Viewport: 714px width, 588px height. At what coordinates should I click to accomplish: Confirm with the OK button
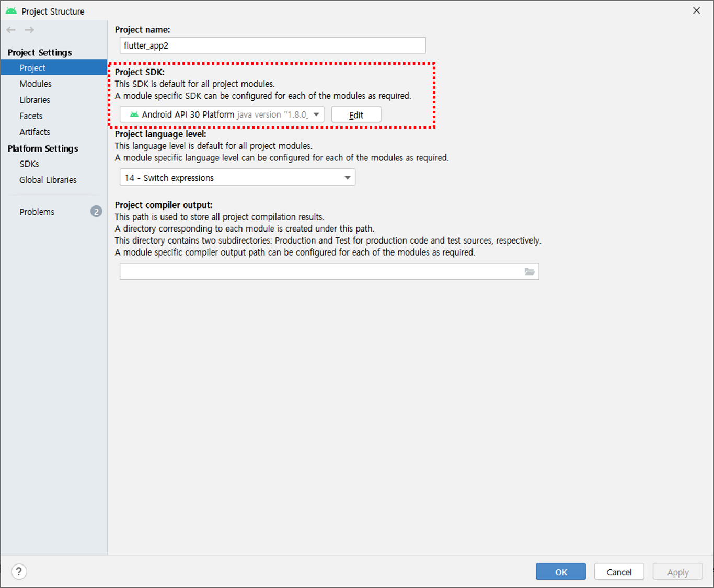coord(560,572)
